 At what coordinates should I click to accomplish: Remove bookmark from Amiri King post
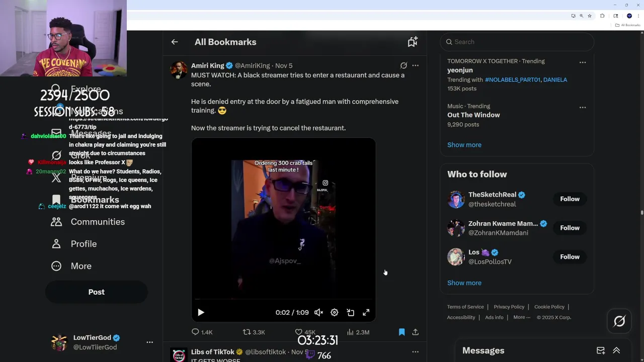point(401,332)
